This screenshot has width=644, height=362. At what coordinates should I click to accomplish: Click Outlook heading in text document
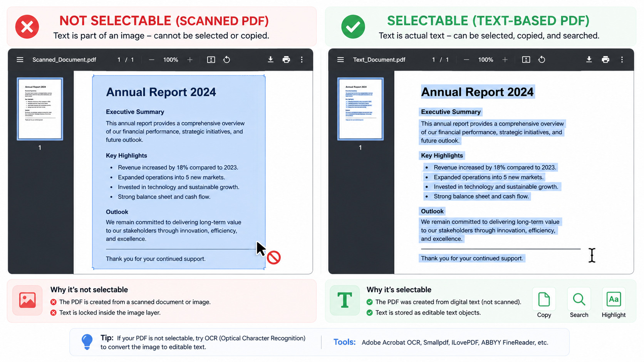432,211
